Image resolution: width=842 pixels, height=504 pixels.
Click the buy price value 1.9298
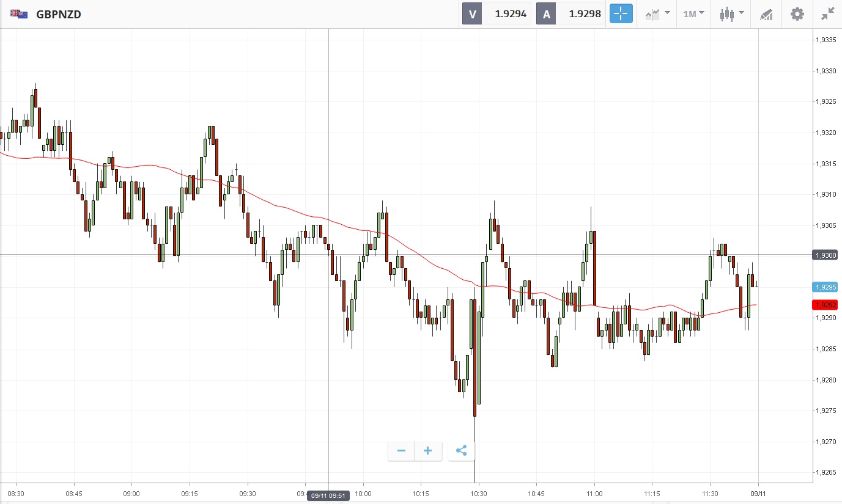click(585, 13)
